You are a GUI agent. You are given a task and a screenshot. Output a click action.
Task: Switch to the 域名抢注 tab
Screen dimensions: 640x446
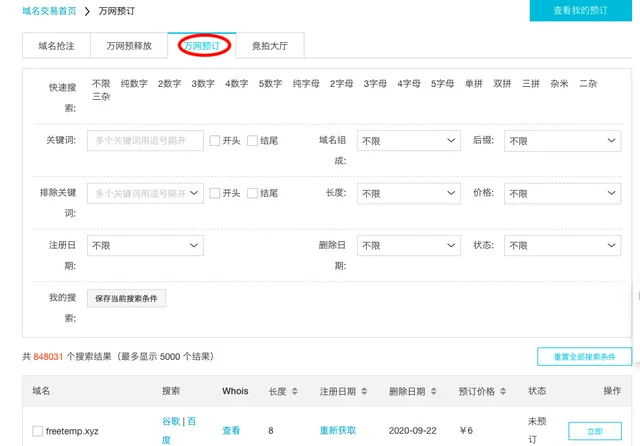point(56,46)
